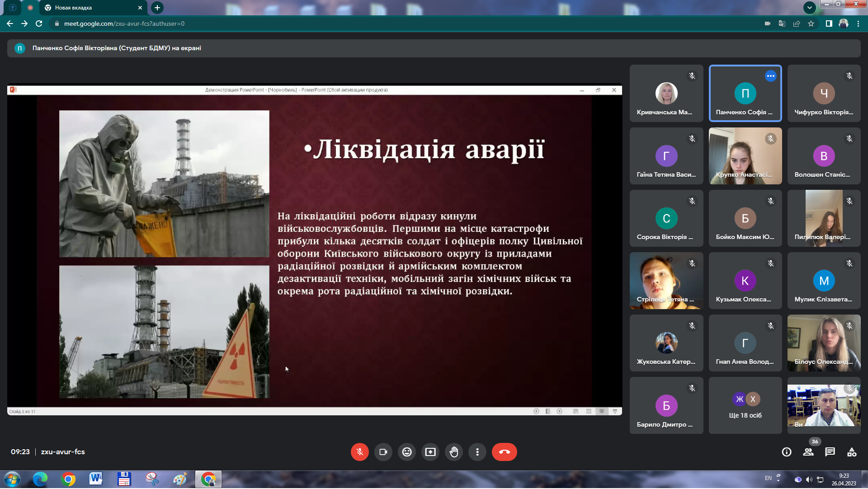Open Microsoft Word from the taskbar
Screen dimensions: 868x489
pyautogui.click(x=96, y=479)
